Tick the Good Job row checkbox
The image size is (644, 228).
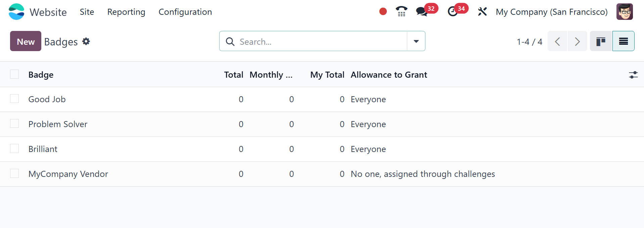(14, 99)
